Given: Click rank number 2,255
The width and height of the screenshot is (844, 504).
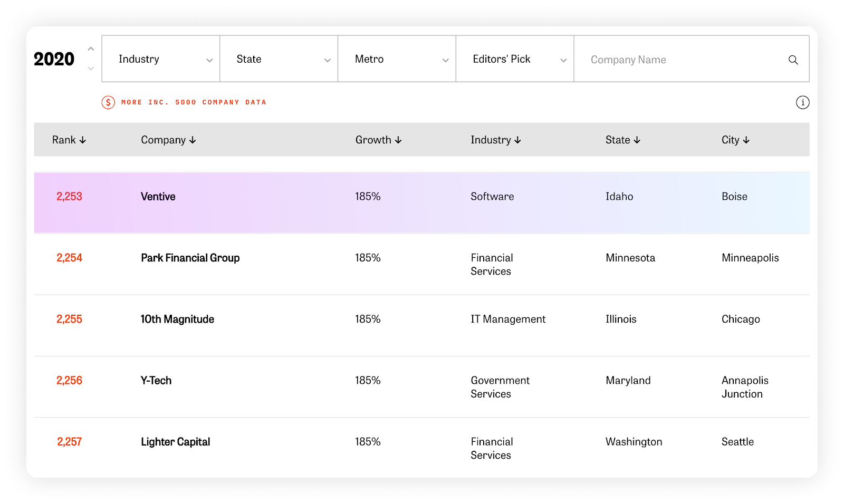Looking at the screenshot, I should click(69, 319).
